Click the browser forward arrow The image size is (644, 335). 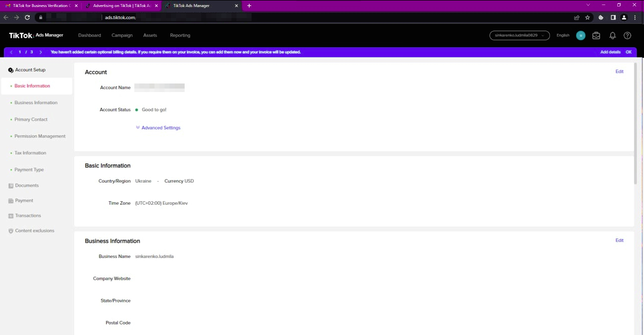pos(17,17)
